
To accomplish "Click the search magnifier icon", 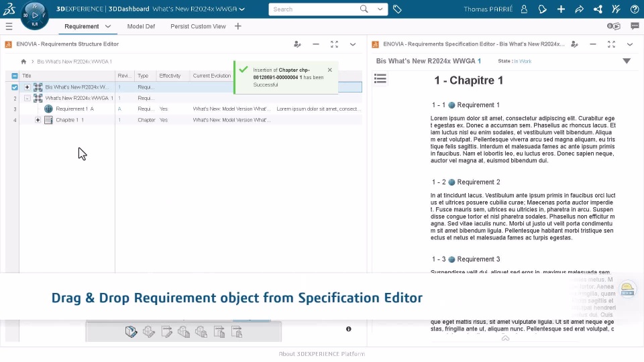I will click(x=364, y=9).
